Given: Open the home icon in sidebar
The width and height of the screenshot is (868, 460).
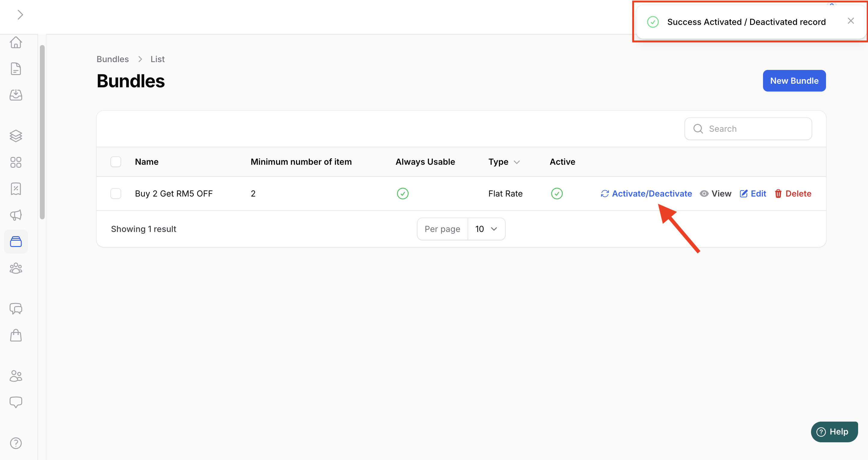Looking at the screenshot, I should (x=16, y=43).
